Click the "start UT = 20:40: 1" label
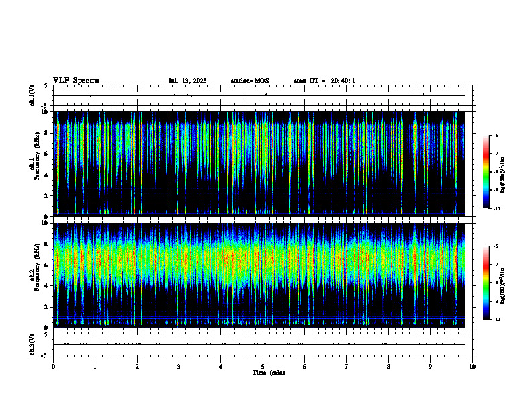The image size is (532, 411). 324,81
